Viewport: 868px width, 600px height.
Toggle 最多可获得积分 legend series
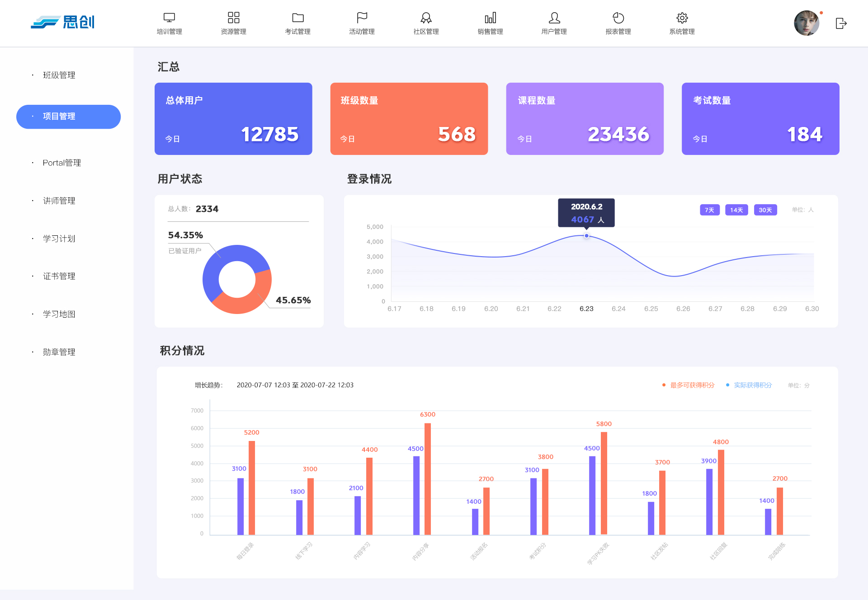688,385
